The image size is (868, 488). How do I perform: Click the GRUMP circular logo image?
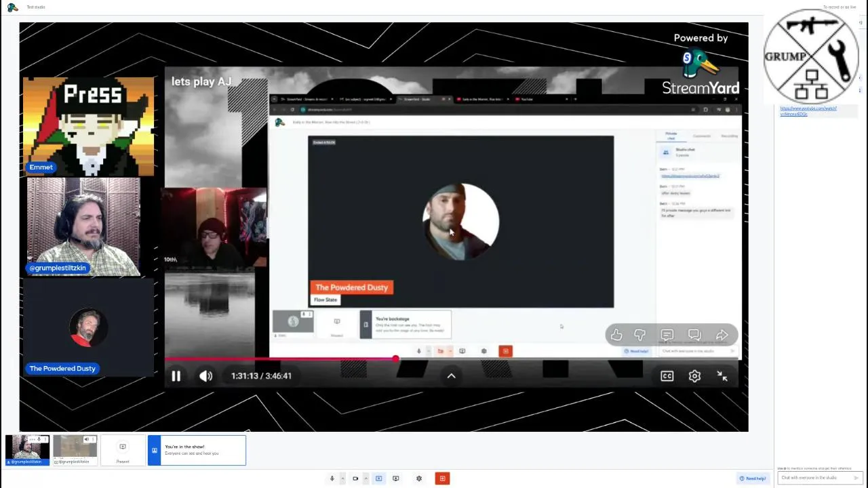(811, 56)
